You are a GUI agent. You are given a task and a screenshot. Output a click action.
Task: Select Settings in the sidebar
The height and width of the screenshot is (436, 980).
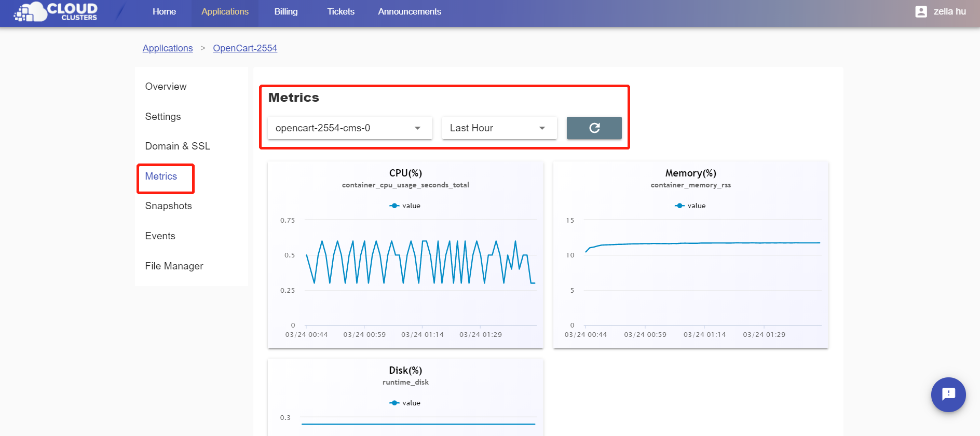(x=163, y=117)
